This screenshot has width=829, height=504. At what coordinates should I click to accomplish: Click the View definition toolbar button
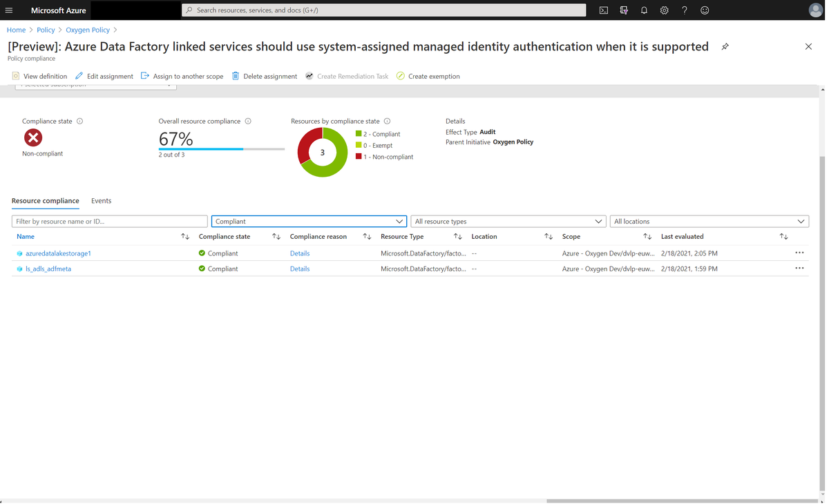pos(39,76)
